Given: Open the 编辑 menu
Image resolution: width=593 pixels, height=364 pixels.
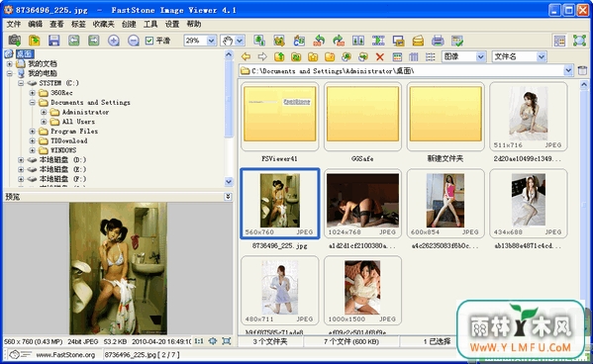Looking at the screenshot, I should (36, 24).
